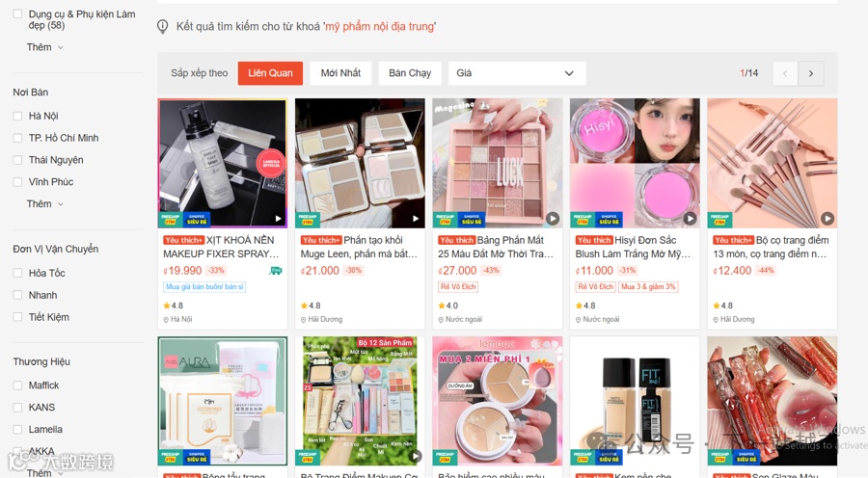Select the Lameila brand checkbox
Screen dimensions: 868x478
[17, 429]
